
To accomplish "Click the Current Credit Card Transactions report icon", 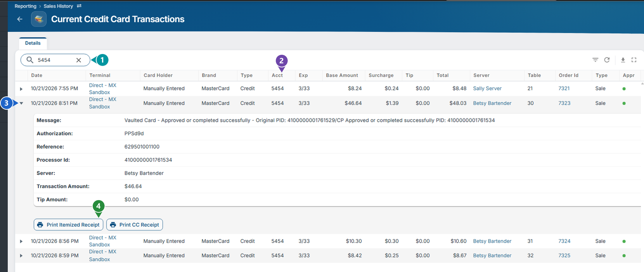I will coord(39,19).
